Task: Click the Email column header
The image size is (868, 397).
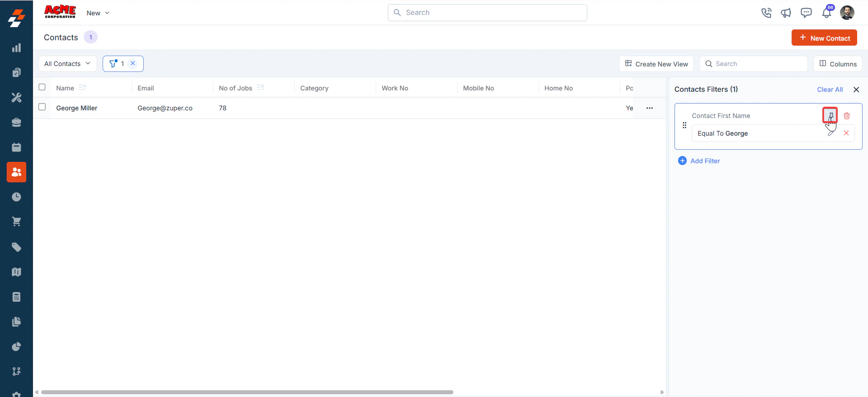Action: tap(146, 88)
